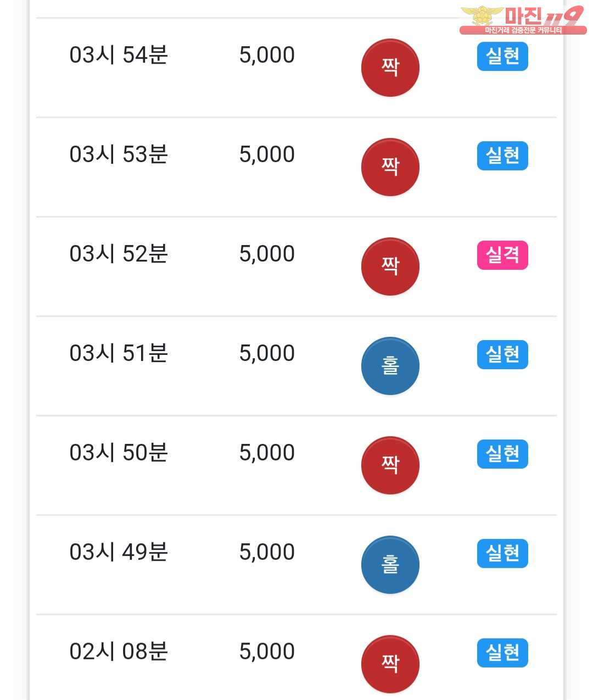Image resolution: width=593 pixels, height=700 pixels.
Task: Click the 5,000 amount in the 03시 51분 row
Action: pos(267,353)
